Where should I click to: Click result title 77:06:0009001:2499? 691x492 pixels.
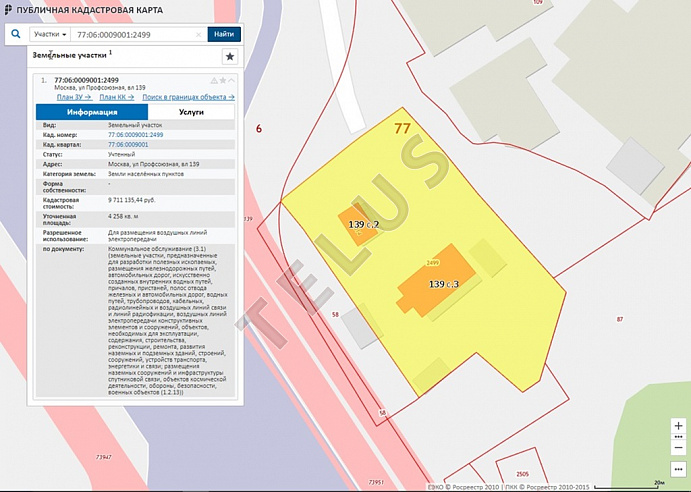point(86,80)
